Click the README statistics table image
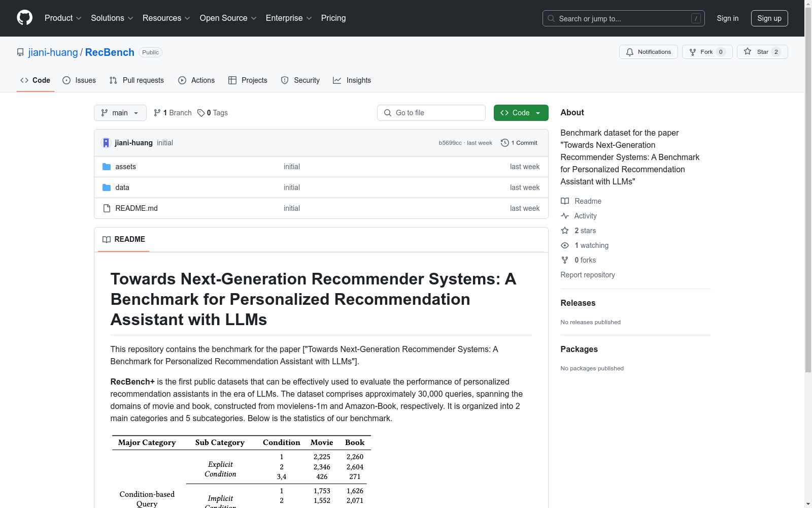The width and height of the screenshot is (812, 508). (x=242, y=471)
